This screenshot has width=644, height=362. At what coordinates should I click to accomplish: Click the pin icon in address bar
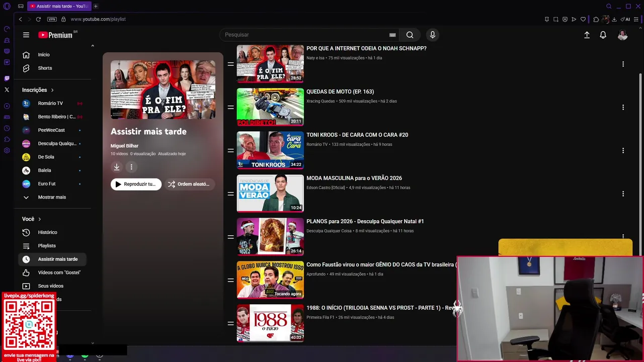click(547, 19)
